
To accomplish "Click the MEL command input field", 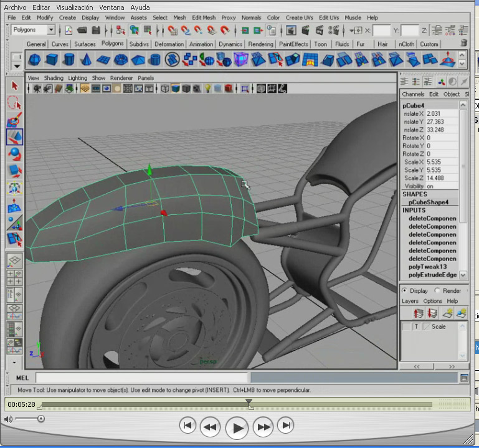I will 141,378.
